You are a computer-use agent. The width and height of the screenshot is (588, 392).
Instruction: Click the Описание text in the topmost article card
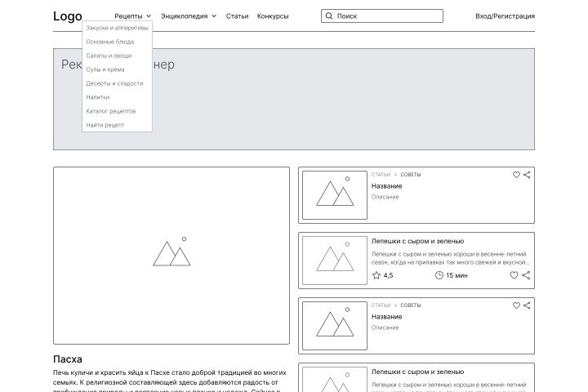(385, 197)
